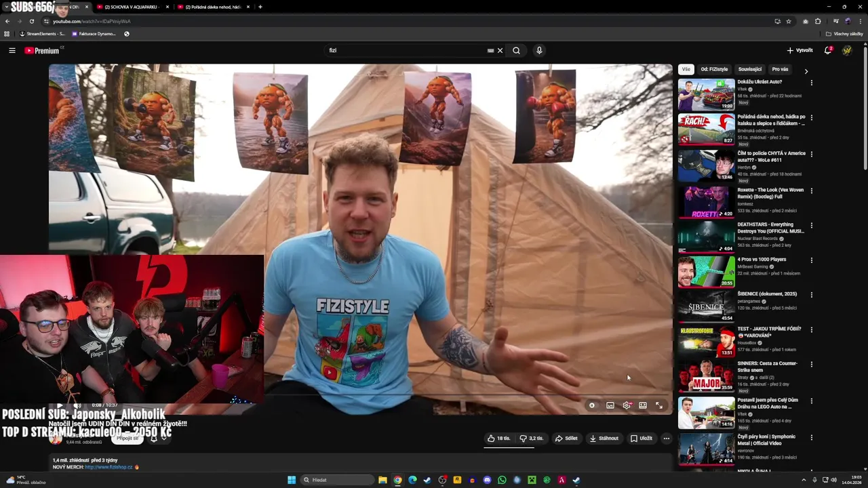The image size is (868, 488).
Task: Click the magnifier search button
Action: 516,50
